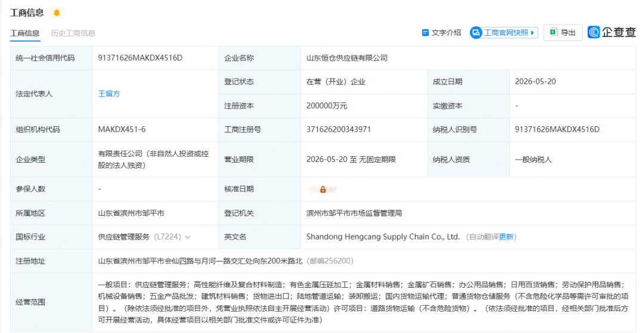644x333 pixels.
Task: Expand the 供应链管理服务 industry chevron
Action: [188, 237]
